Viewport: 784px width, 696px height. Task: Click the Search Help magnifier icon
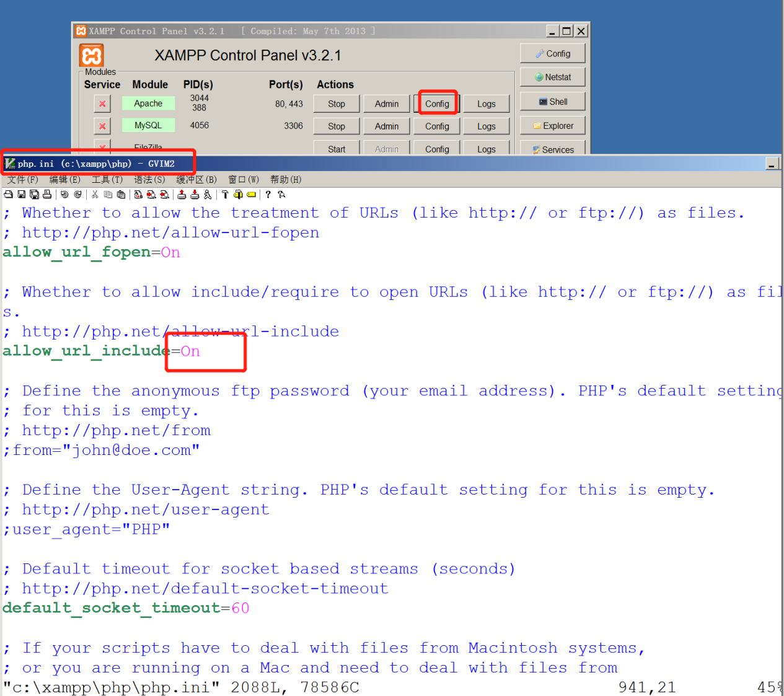281,195
